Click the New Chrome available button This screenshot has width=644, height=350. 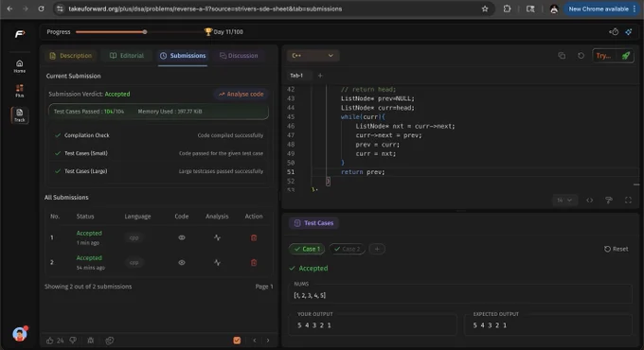tap(601, 9)
